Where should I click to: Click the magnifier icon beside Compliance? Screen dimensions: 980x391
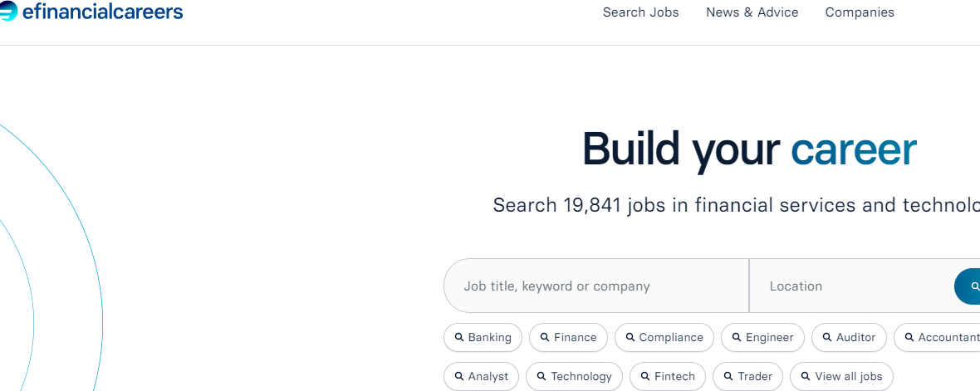[x=630, y=337]
